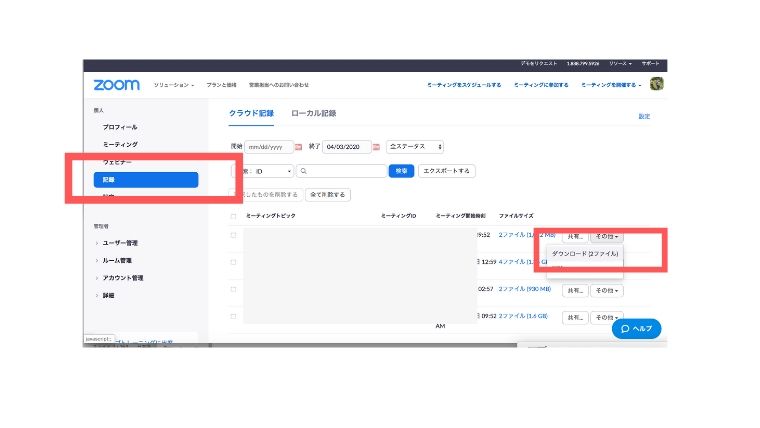
Task: Click the ファイルサイズ column header
Action: pyautogui.click(x=516, y=216)
